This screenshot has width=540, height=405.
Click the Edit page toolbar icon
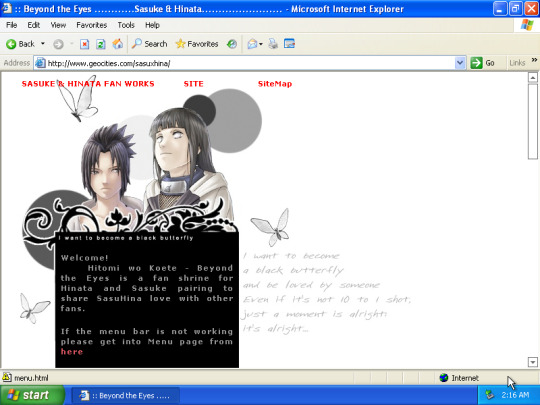289,44
